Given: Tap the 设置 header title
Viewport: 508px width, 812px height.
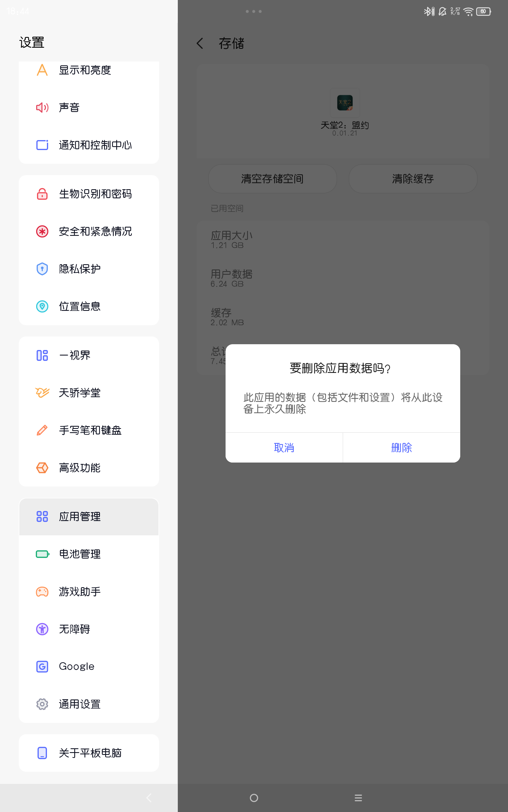Looking at the screenshot, I should pyautogui.click(x=32, y=42).
